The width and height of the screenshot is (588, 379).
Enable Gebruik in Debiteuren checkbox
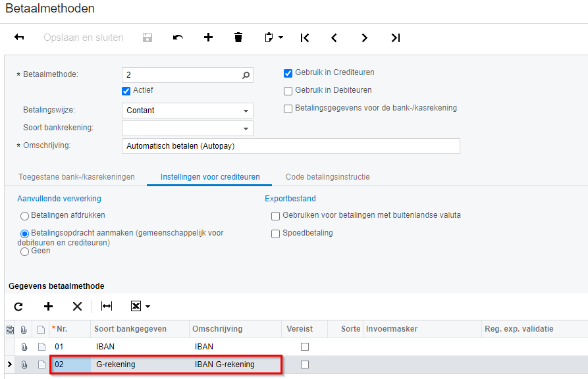click(288, 91)
